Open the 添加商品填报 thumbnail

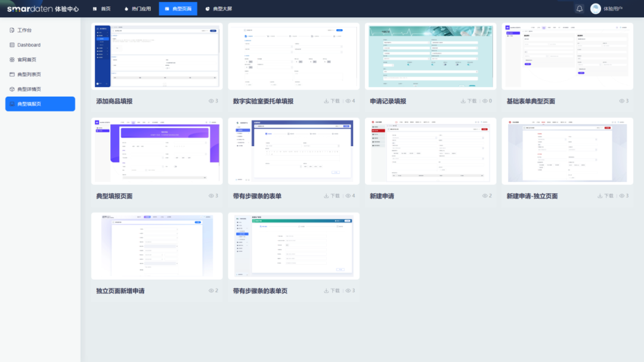pos(157,56)
